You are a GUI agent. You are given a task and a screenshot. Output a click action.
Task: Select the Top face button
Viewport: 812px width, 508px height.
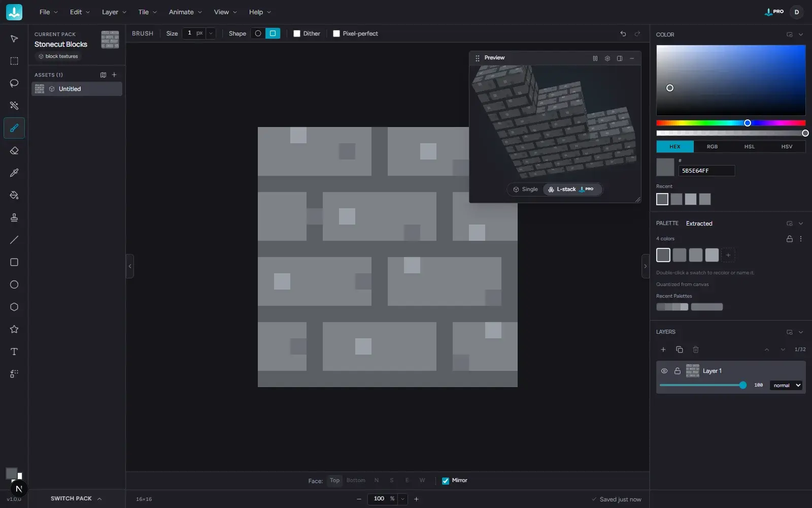pyautogui.click(x=335, y=481)
